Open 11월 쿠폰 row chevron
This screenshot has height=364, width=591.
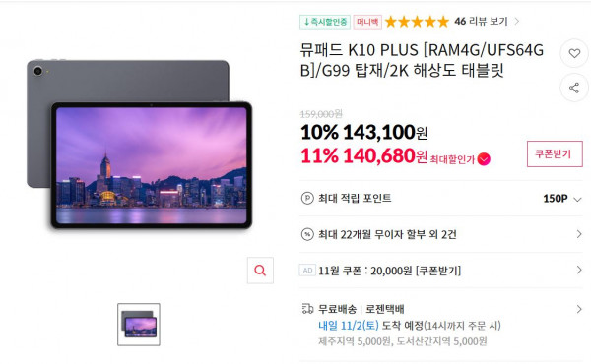pyautogui.click(x=579, y=270)
